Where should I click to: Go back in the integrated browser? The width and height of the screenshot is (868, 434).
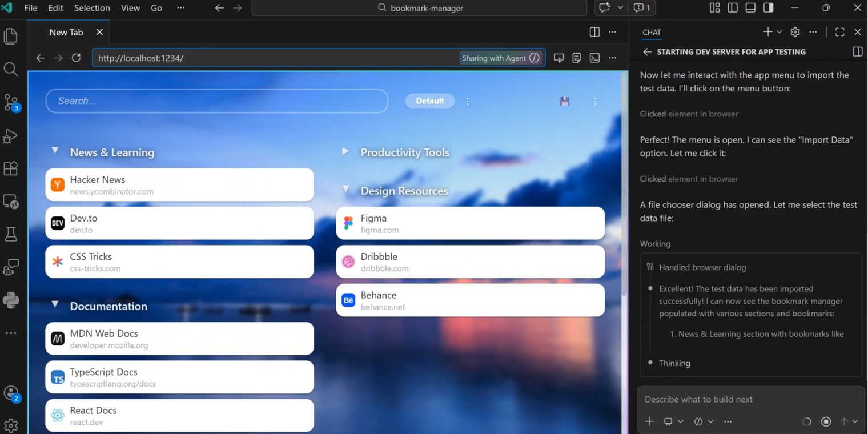[x=40, y=58]
